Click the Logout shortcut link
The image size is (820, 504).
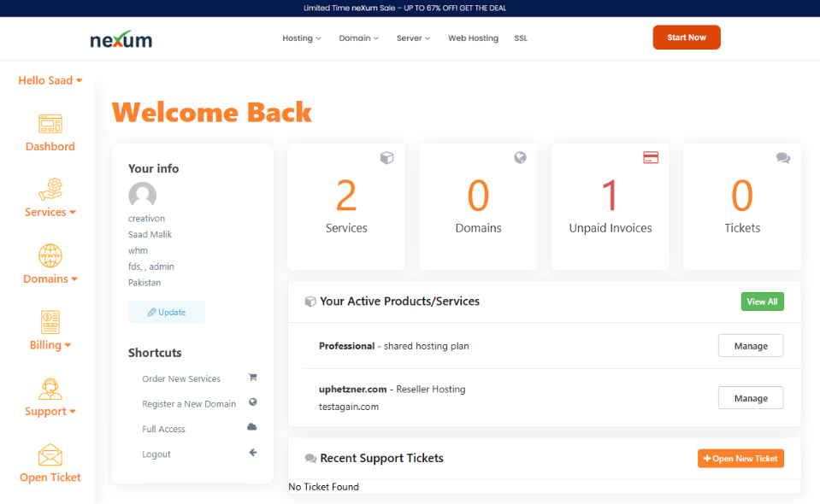pos(156,454)
